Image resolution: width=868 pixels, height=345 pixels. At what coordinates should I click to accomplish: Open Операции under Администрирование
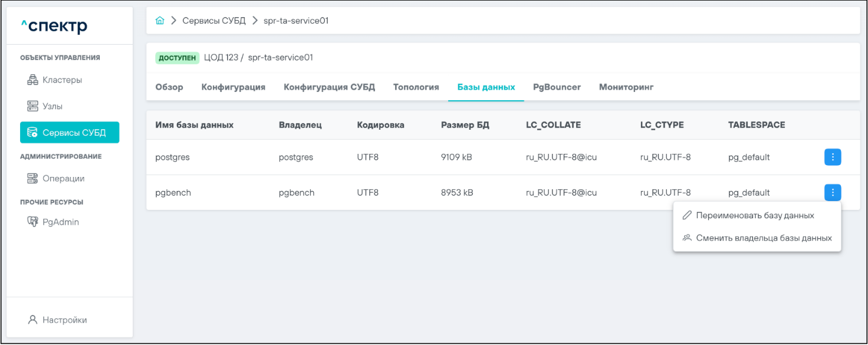point(63,178)
